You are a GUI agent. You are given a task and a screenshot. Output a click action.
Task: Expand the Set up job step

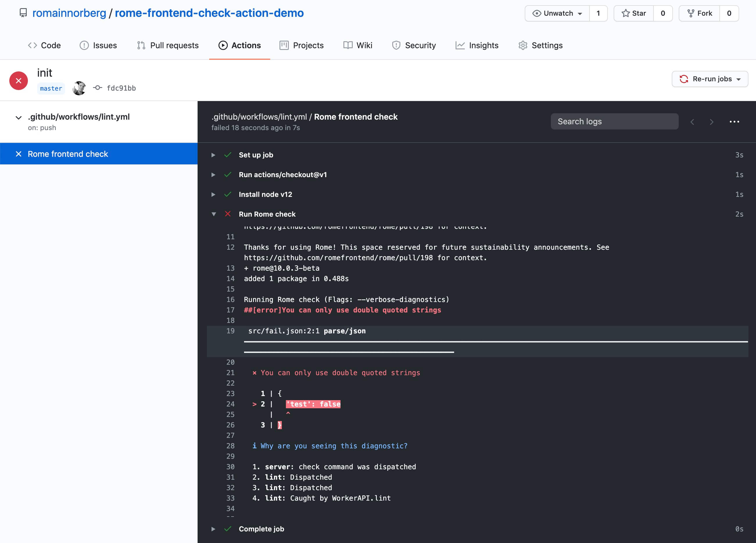click(x=213, y=155)
